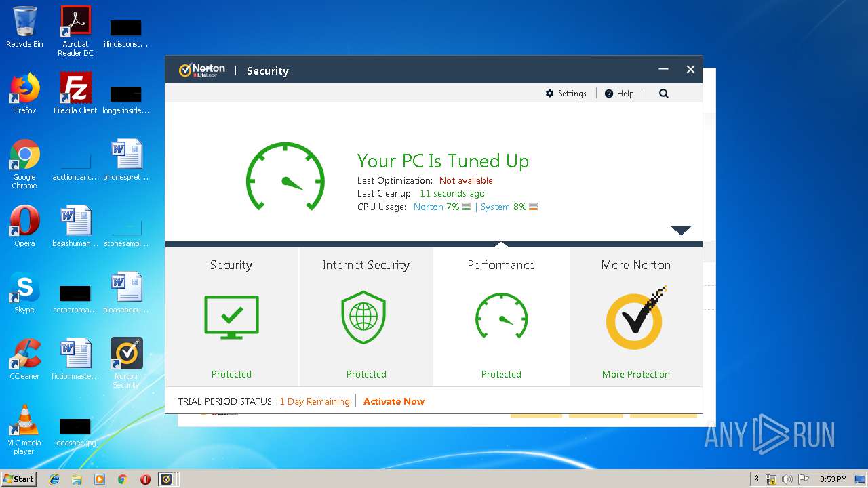Image resolution: width=868 pixels, height=488 pixels.
Task: Select the illinoisconst desktop file
Action: [126, 33]
